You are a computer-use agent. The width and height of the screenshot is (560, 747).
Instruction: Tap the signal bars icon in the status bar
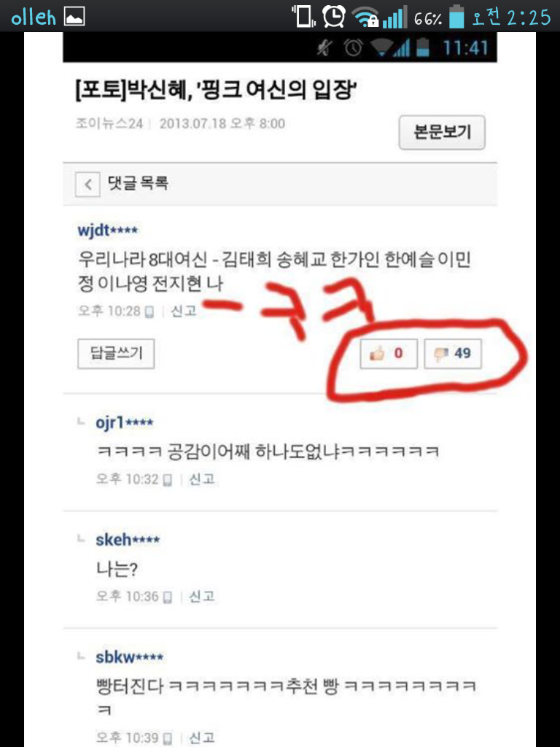coord(394,18)
